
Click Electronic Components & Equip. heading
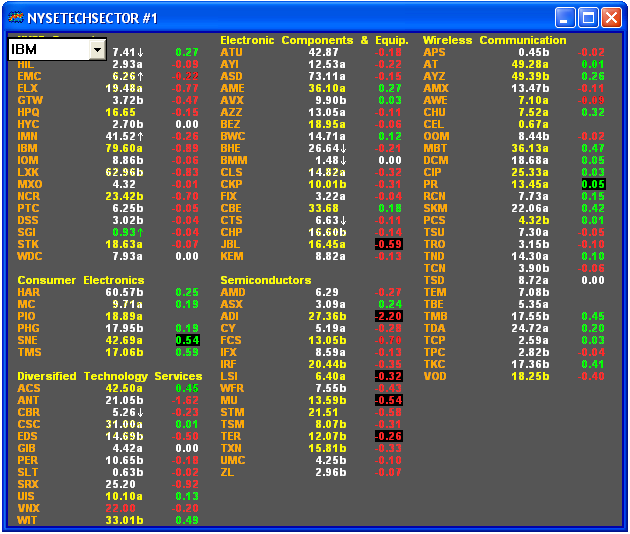pyautogui.click(x=314, y=40)
